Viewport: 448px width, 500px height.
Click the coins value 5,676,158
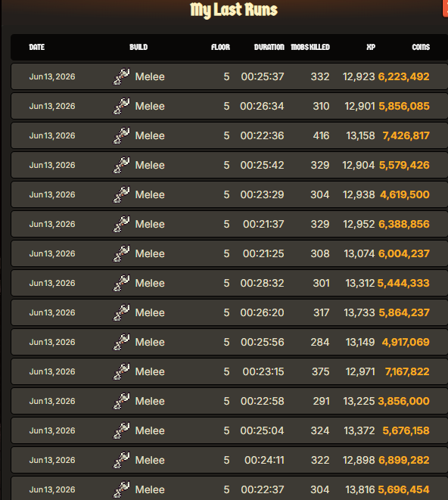click(x=406, y=430)
